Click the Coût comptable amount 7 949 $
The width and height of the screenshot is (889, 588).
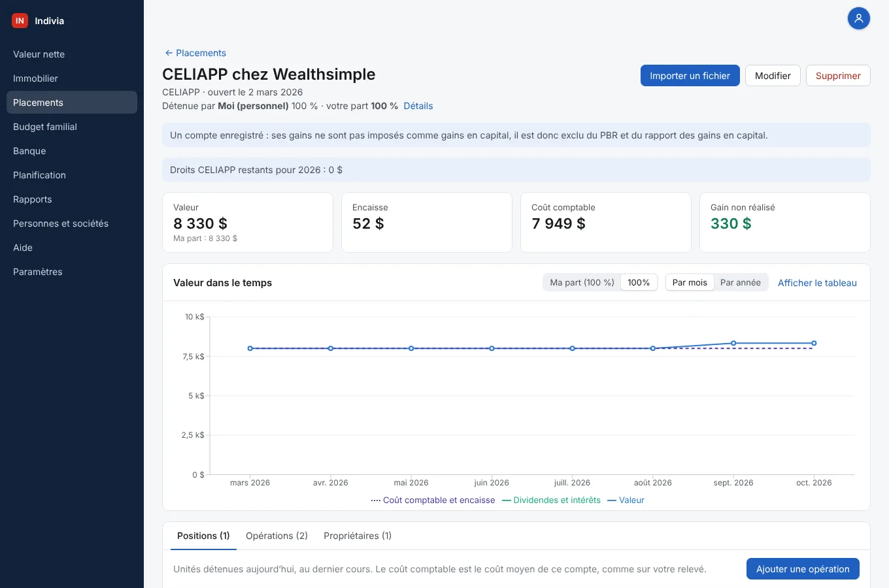[558, 223]
